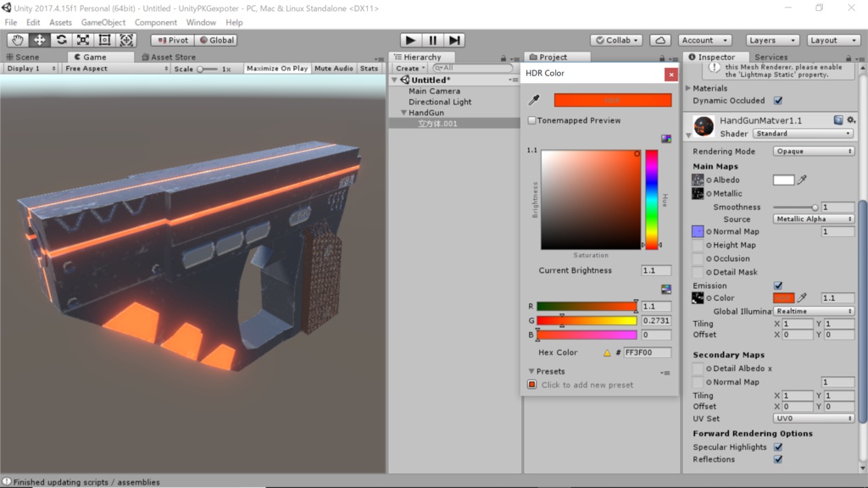Switch to the Services tab

click(771, 57)
